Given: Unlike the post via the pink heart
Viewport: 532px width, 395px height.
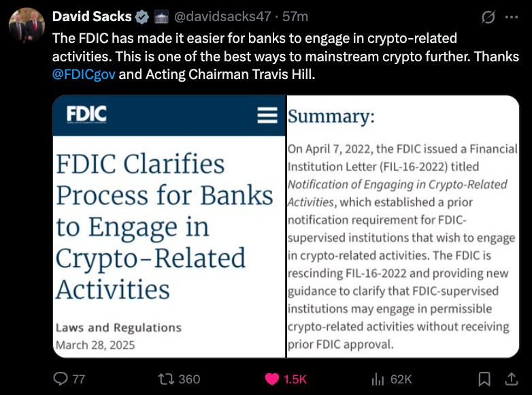Looking at the screenshot, I should click(x=273, y=379).
